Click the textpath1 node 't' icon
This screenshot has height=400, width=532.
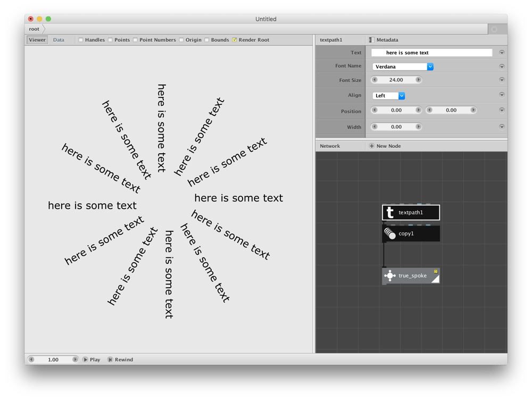pyautogui.click(x=390, y=213)
